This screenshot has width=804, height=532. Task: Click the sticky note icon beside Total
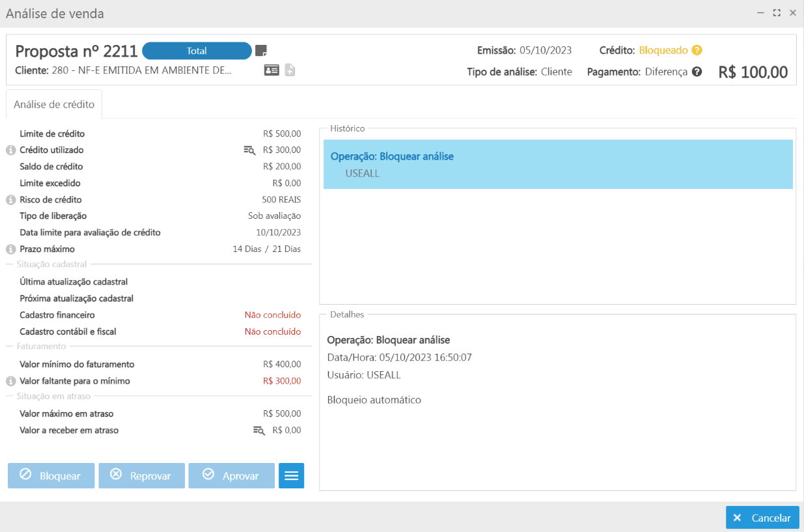point(261,51)
